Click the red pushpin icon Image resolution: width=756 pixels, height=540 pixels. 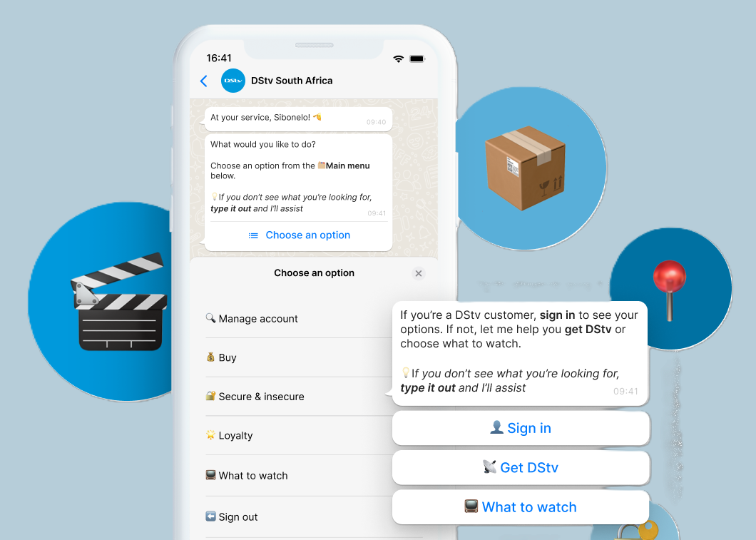pyautogui.click(x=669, y=287)
